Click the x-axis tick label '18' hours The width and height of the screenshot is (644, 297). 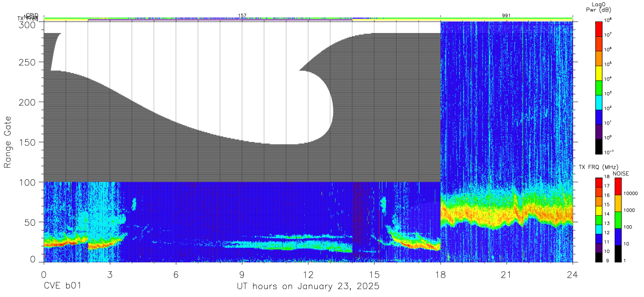coord(440,274)
